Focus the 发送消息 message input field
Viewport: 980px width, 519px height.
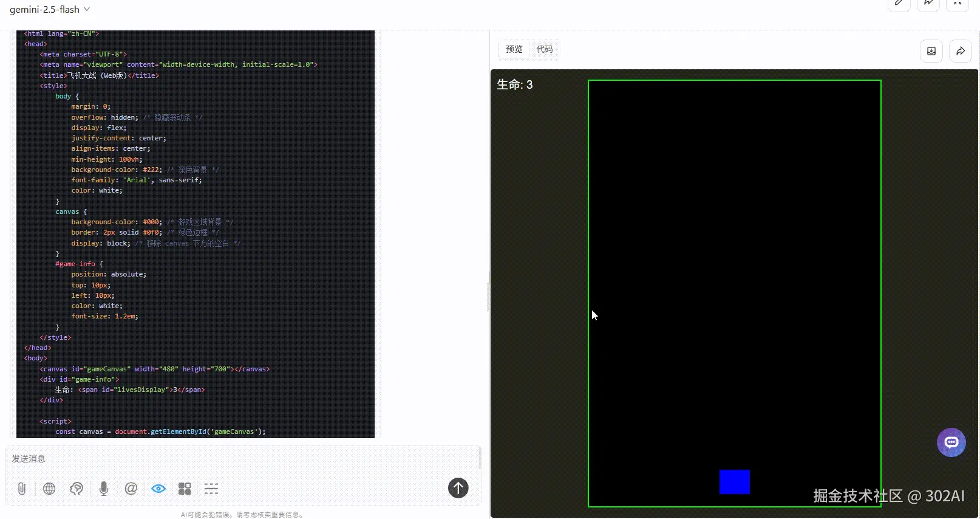(243, 459)
